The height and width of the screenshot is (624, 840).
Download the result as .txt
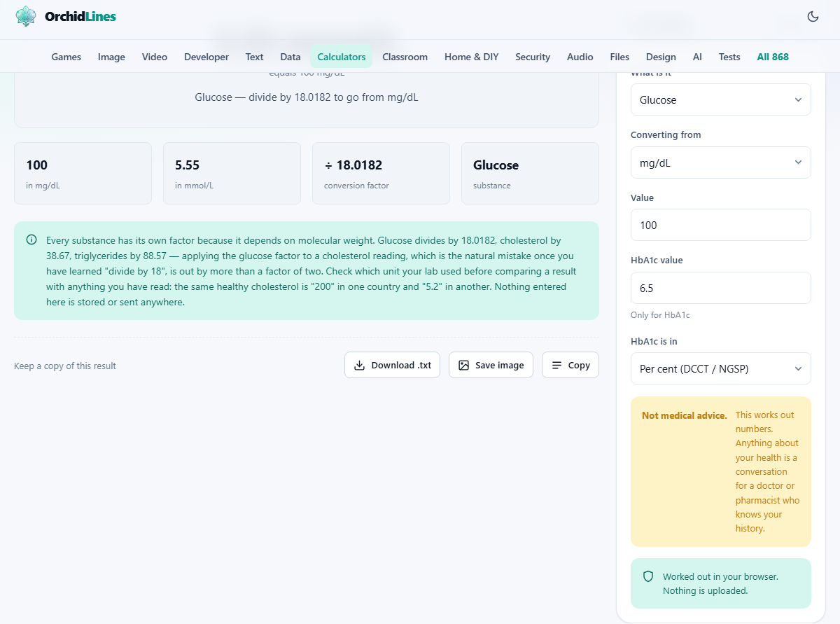pos(392,365)
